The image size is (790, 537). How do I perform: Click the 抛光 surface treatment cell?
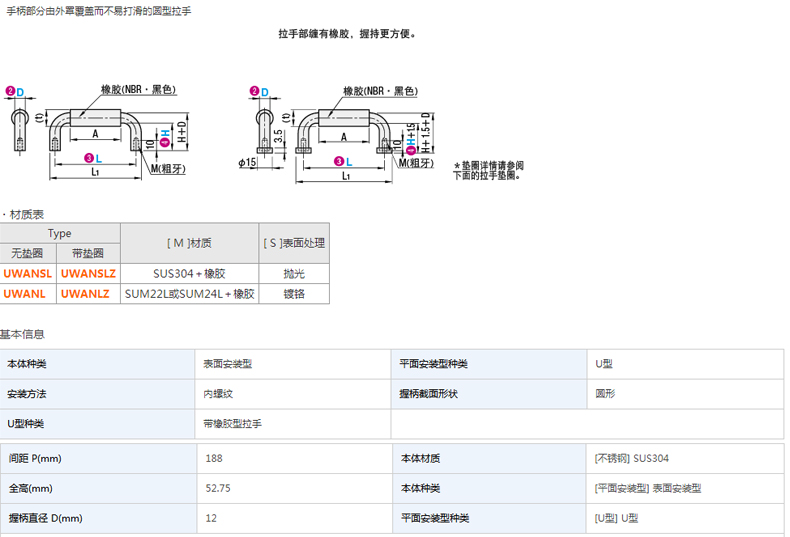click(x=294, y=273)
